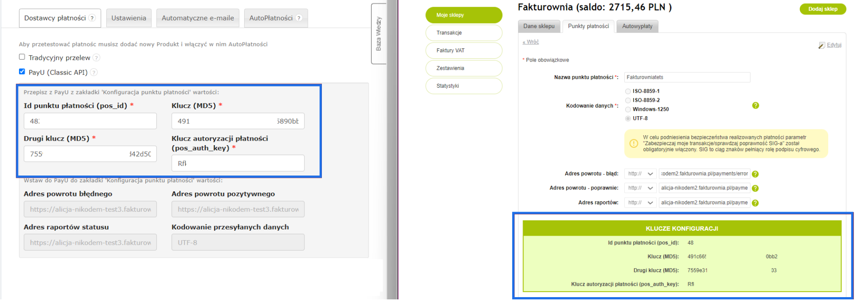Click Drugi klucz (MD5) input field

point(90,154)
